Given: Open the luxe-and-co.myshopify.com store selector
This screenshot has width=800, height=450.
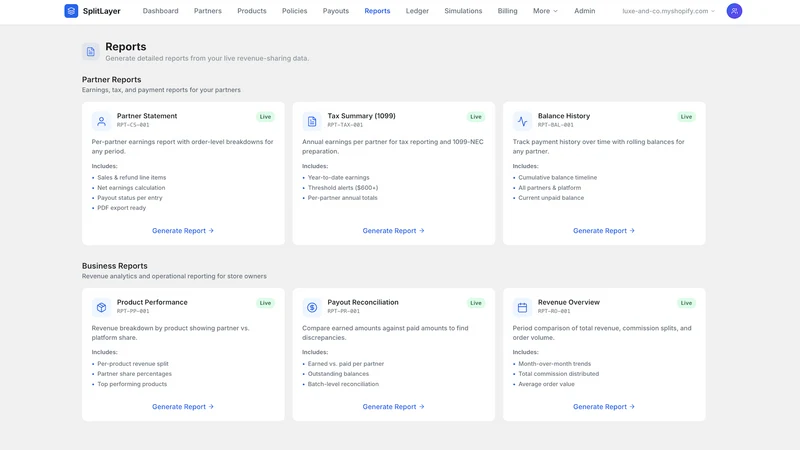Looking at the screenshot, I should tap(668, 11).
